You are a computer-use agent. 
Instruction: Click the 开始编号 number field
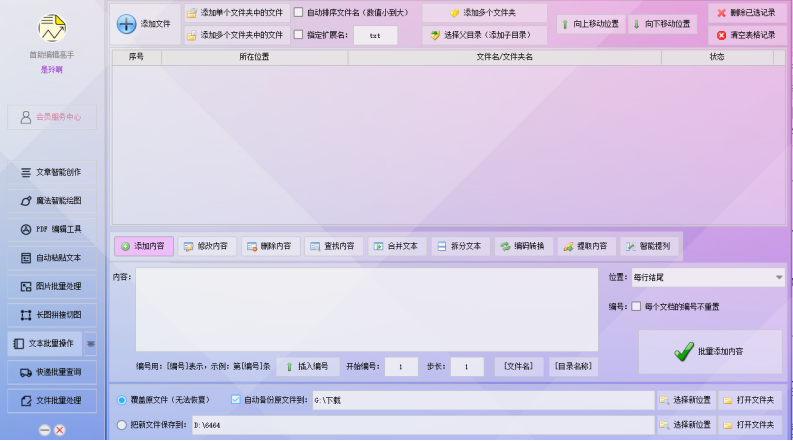tap(401, 367)
